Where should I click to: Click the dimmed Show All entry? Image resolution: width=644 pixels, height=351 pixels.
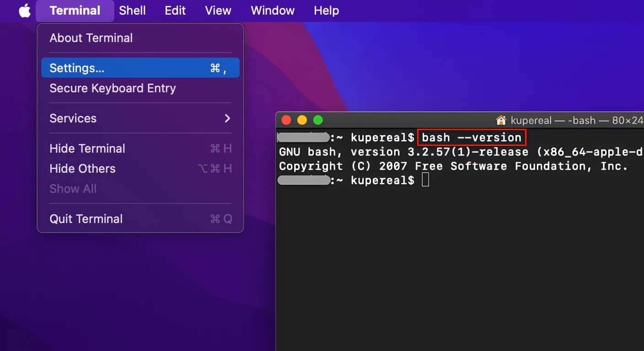tap(140, 189)
